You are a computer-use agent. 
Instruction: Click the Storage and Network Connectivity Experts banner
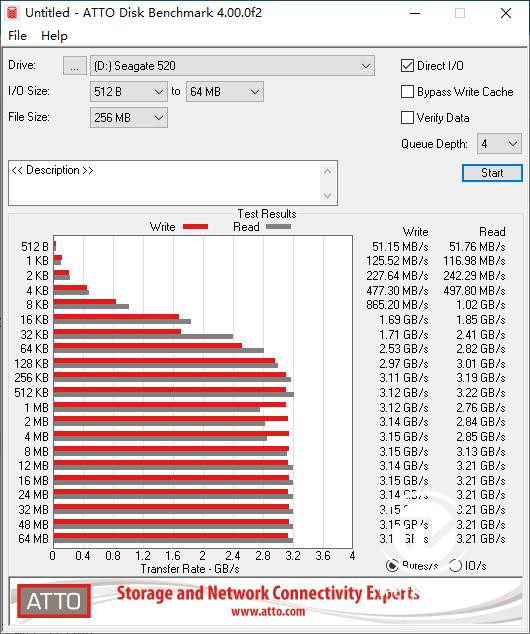[x=268, y=594]
